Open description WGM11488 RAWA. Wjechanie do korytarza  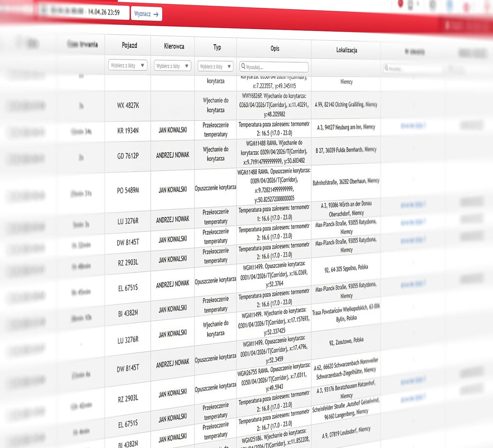tap(274, 152)
